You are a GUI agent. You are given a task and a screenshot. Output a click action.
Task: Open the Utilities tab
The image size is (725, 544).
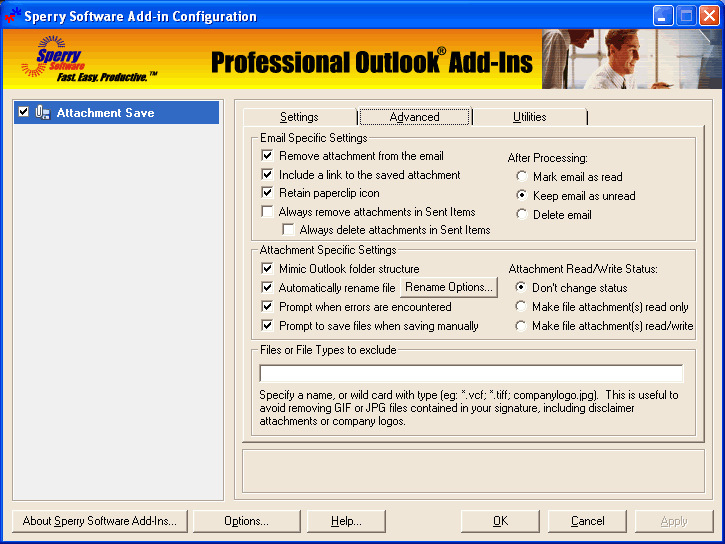click(x=529, y=117)
